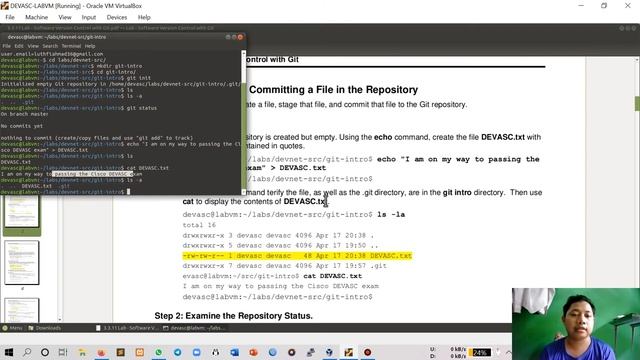Open Zoom from the taskbar
Viewport: 640px width, 360px height.
[x=196, y=352]
